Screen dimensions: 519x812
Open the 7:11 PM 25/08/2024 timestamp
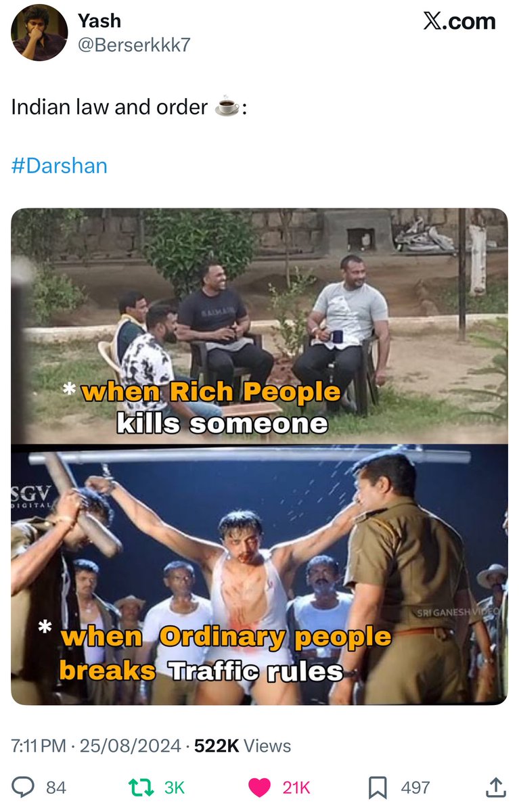[x=96, y=746]
